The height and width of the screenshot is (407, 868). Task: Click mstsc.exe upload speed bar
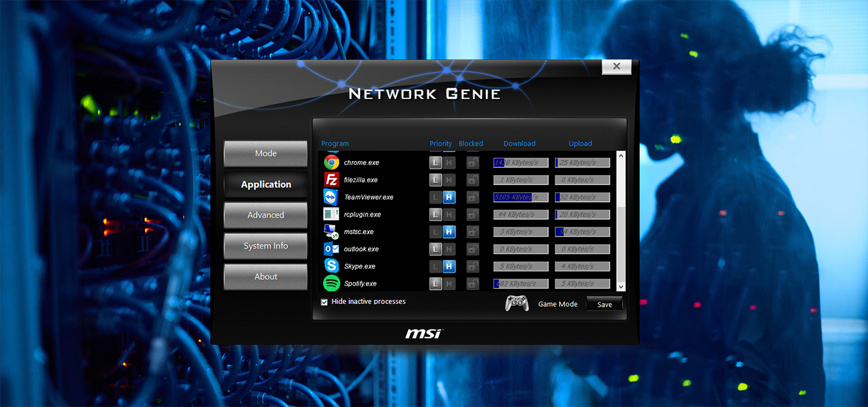click(x=582, y=232)
